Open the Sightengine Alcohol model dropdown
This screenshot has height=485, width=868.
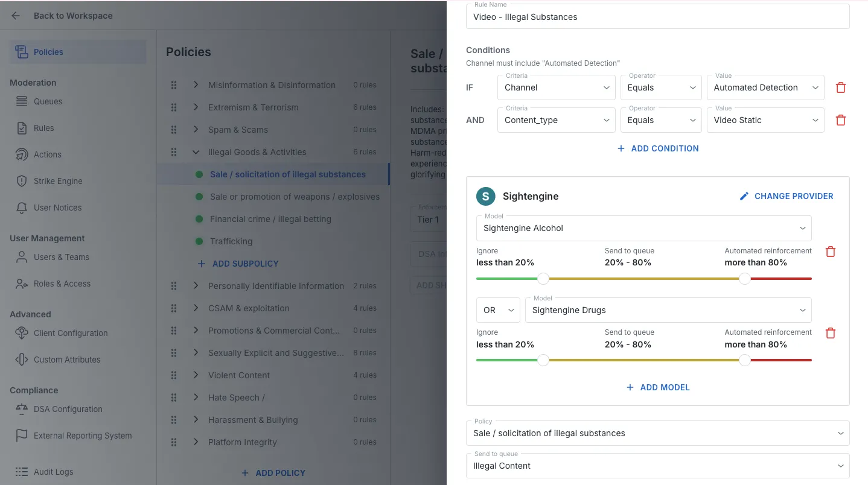pos(643,228)
